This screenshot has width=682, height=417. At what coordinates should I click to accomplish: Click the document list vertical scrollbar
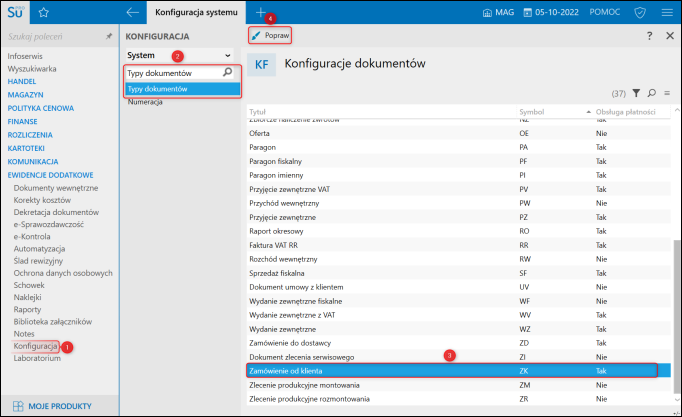pos(676,317)
